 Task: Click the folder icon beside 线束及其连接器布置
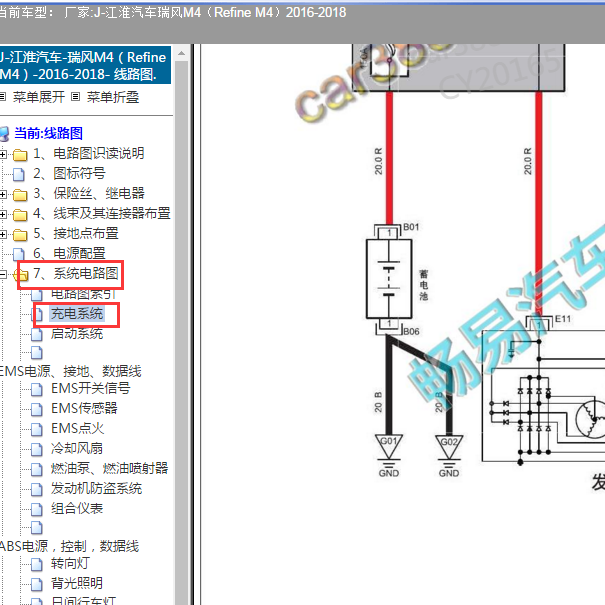[x=20, y=215]
